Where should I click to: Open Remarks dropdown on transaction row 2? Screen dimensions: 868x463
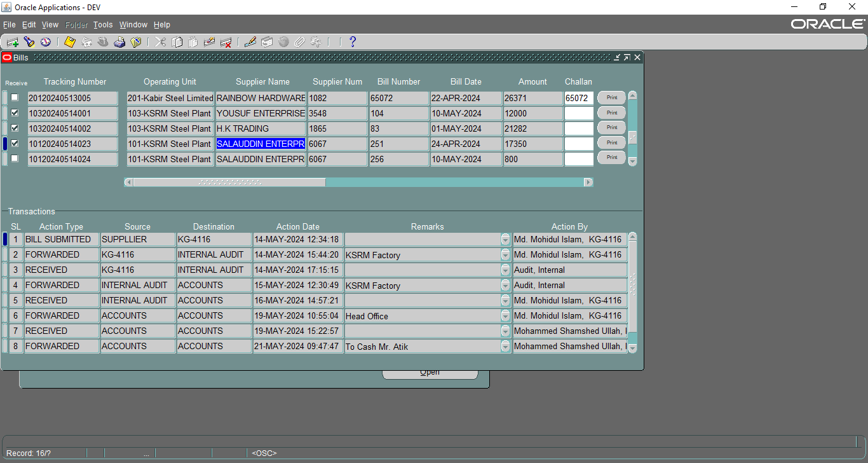506,254
